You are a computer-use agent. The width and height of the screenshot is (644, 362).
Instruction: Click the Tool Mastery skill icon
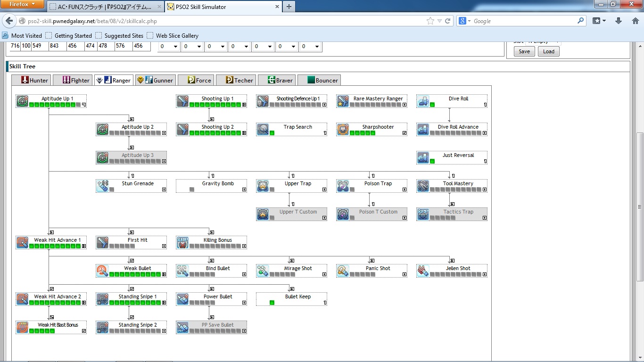tap(423, 186)
